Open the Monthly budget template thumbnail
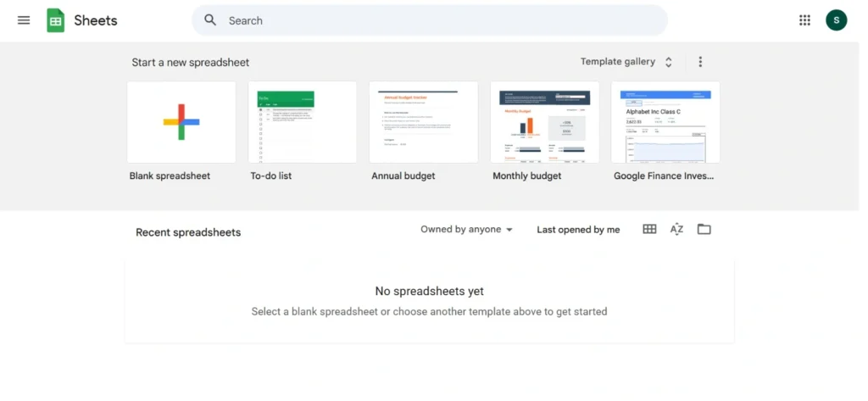Screen dimensions: 868x401 (545, 122)
